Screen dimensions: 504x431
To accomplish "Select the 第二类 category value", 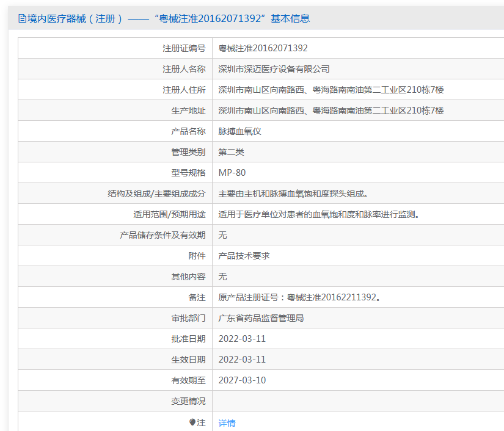I will [x=231, y=152].
